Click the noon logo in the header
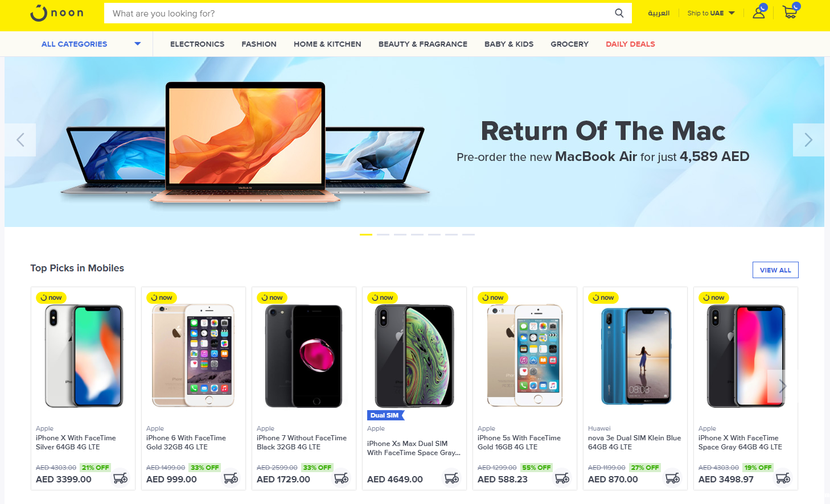830x504 pixels. (x=57, y=13)
